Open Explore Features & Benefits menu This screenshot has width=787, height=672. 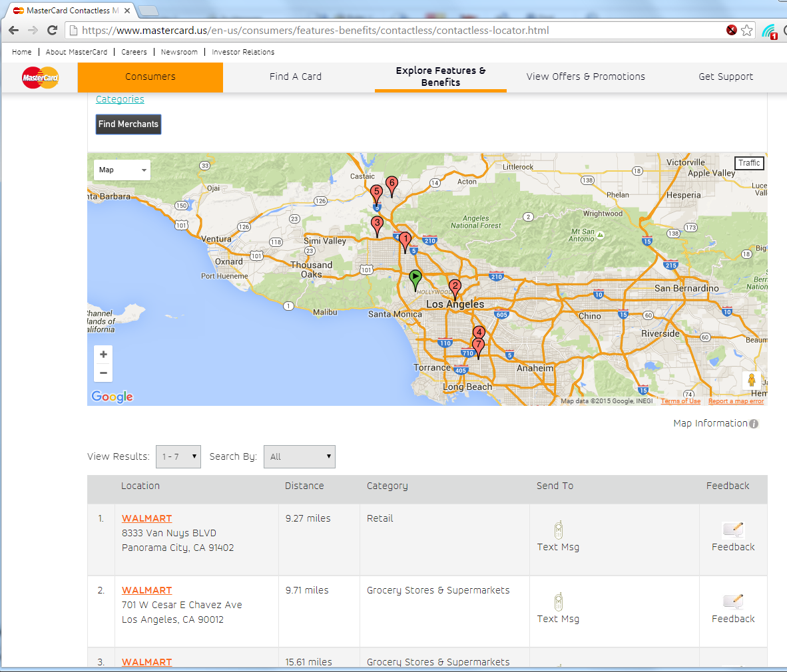click(x=441, y=77)
